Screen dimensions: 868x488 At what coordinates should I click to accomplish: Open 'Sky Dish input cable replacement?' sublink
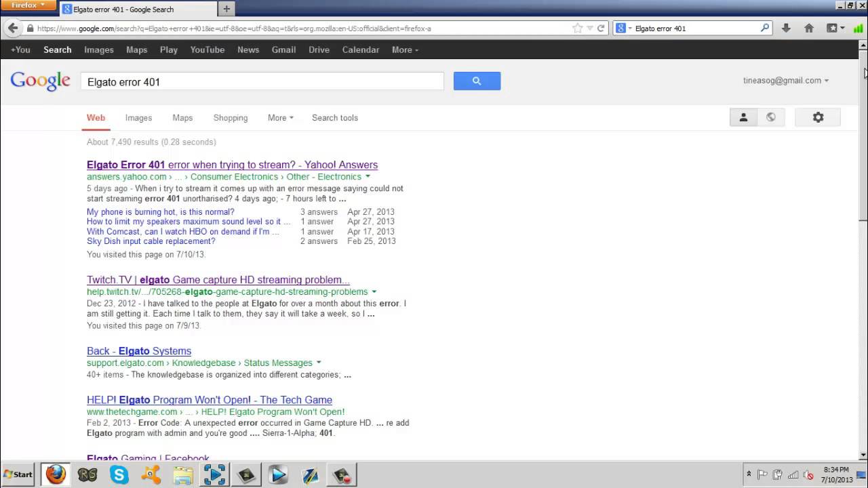(151, 241)
